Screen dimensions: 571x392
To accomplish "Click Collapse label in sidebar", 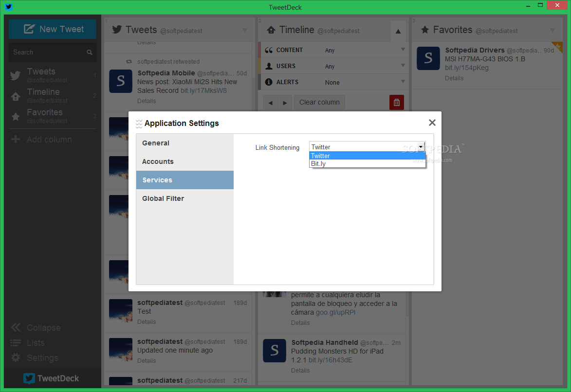I will [44, 328].
